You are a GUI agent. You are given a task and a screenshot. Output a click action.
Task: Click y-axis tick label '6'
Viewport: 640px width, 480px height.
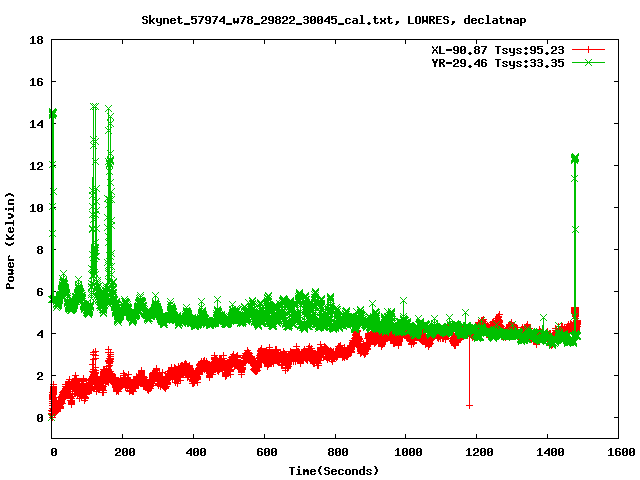[x=40, y=292]
